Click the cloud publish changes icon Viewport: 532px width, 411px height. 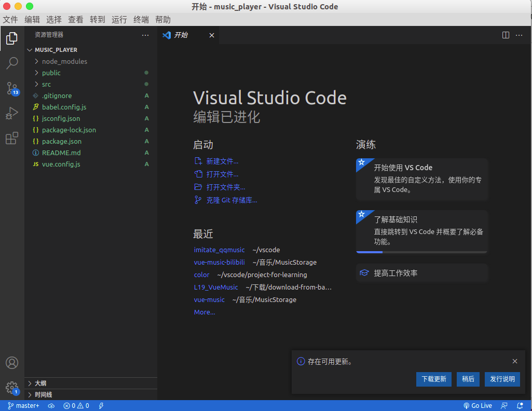click(x=51, y=406)
